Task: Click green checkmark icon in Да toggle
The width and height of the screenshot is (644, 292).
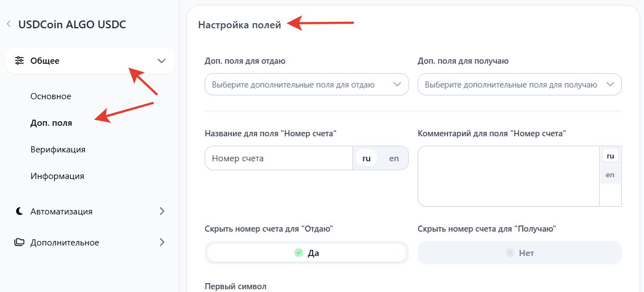Action: point(299,253)
